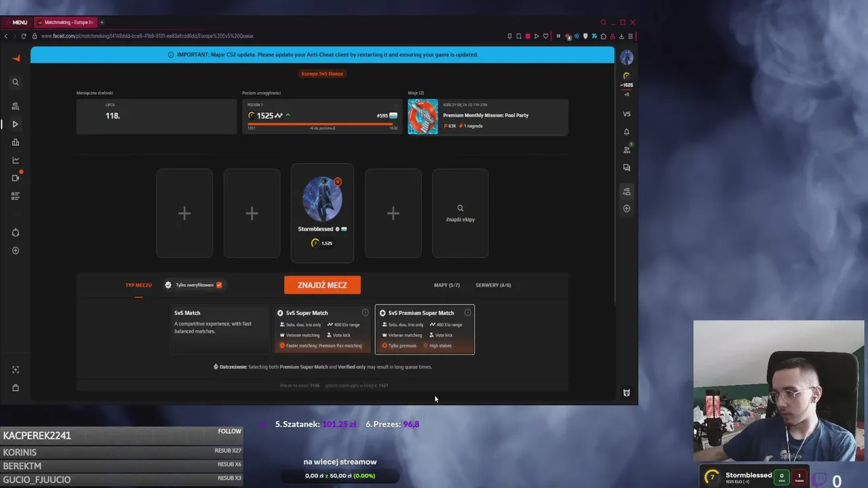
Task: Select the 5v5 Super Match card
Action: pos(323,329)
